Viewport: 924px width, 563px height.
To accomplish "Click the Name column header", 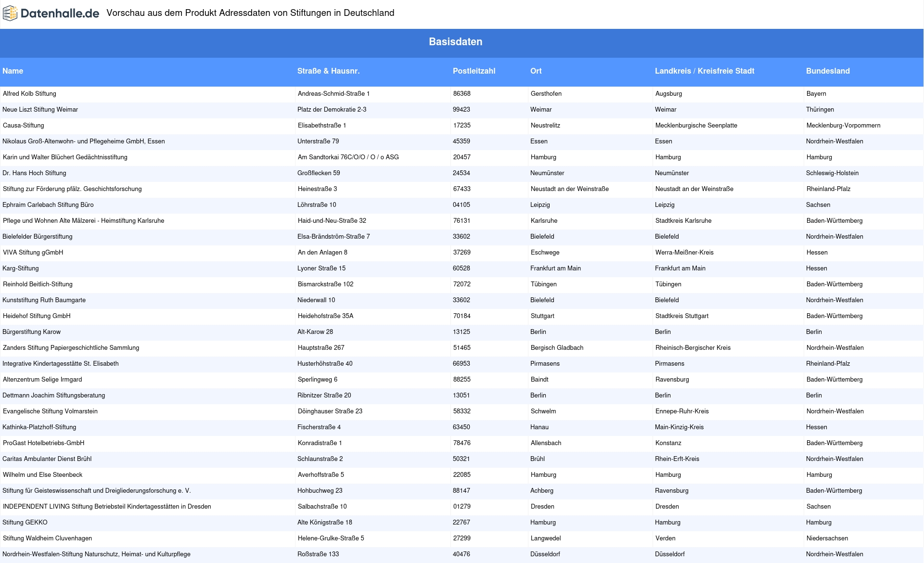I will click(13, 71).
